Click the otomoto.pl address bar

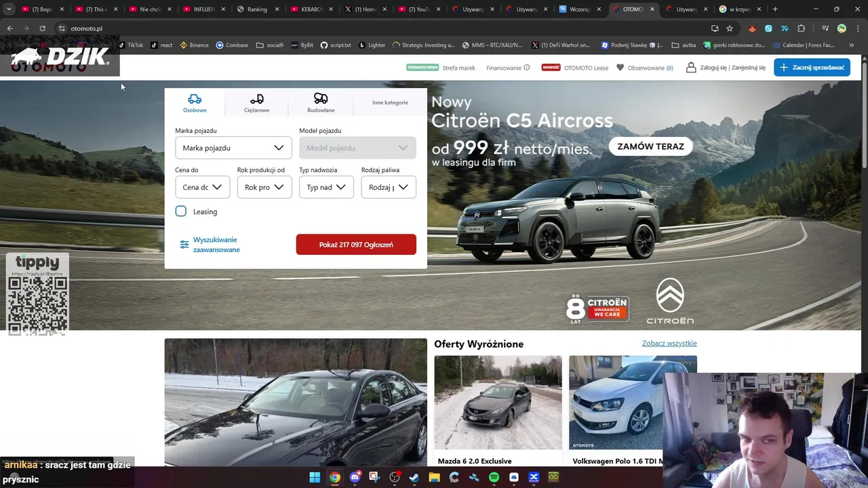point(380,28)
